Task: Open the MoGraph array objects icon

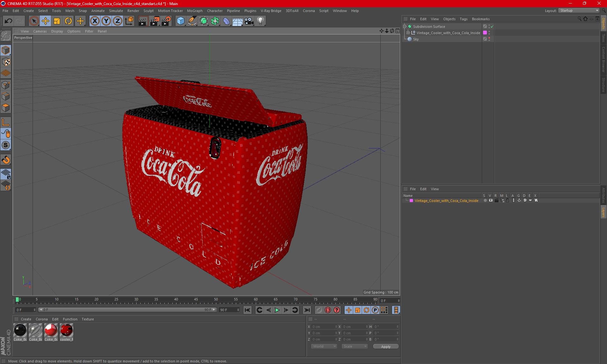Action: point(215,21)
